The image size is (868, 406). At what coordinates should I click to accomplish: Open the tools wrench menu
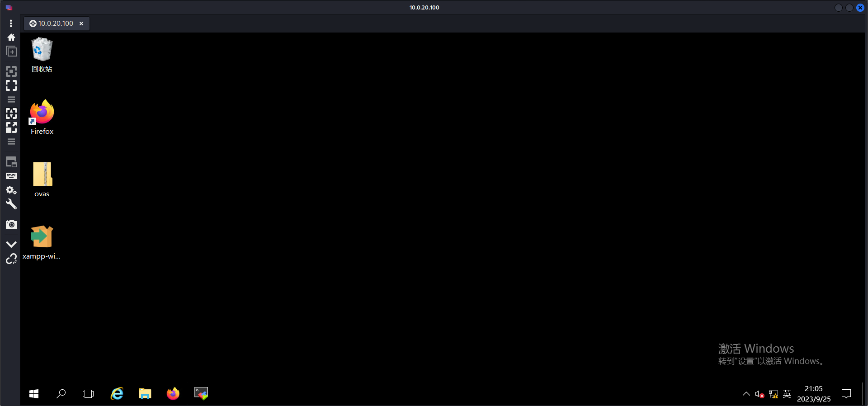[x=11, y=204]
